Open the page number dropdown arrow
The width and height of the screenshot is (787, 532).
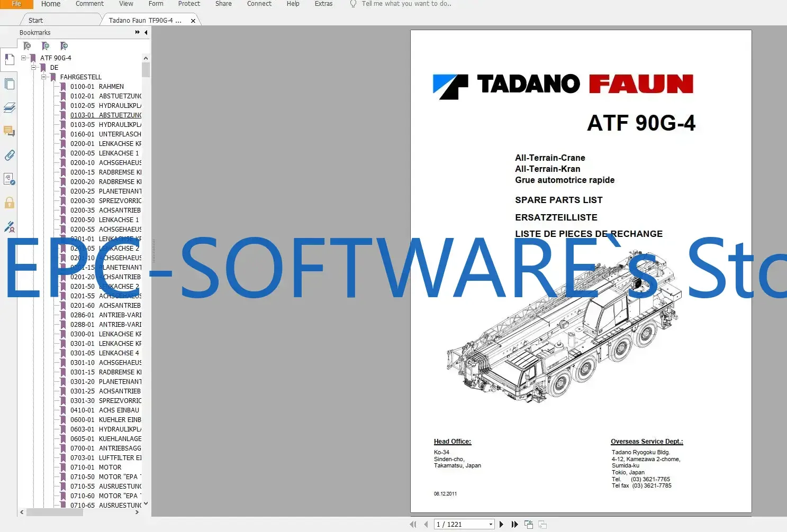pos(491,524)
